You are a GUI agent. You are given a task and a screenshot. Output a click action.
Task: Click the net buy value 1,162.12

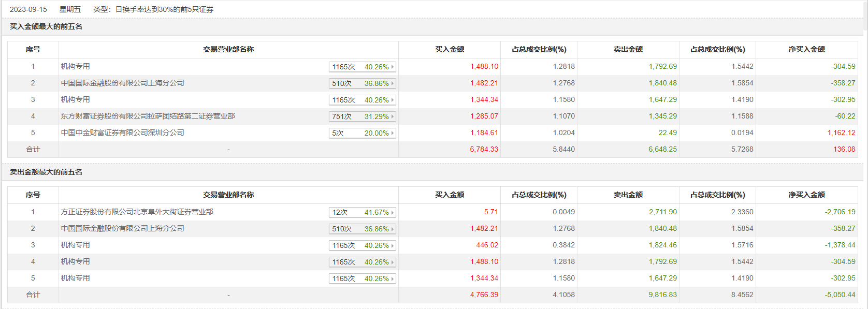click(x=841, y=133)
